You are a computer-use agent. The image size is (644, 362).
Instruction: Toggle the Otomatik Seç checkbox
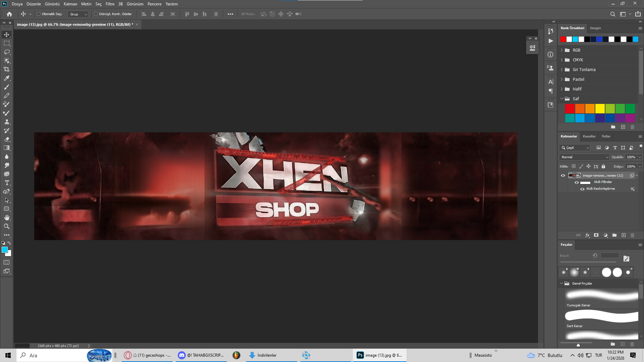39,14
